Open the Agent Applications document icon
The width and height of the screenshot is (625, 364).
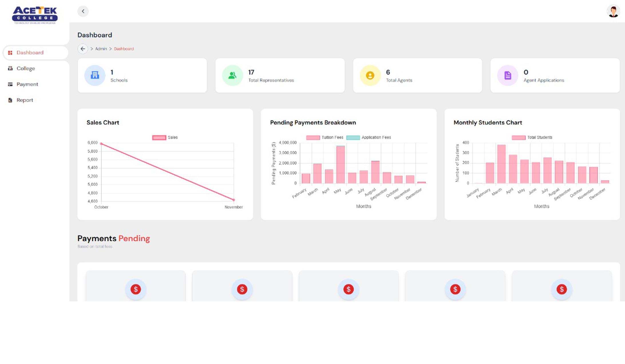507,75
